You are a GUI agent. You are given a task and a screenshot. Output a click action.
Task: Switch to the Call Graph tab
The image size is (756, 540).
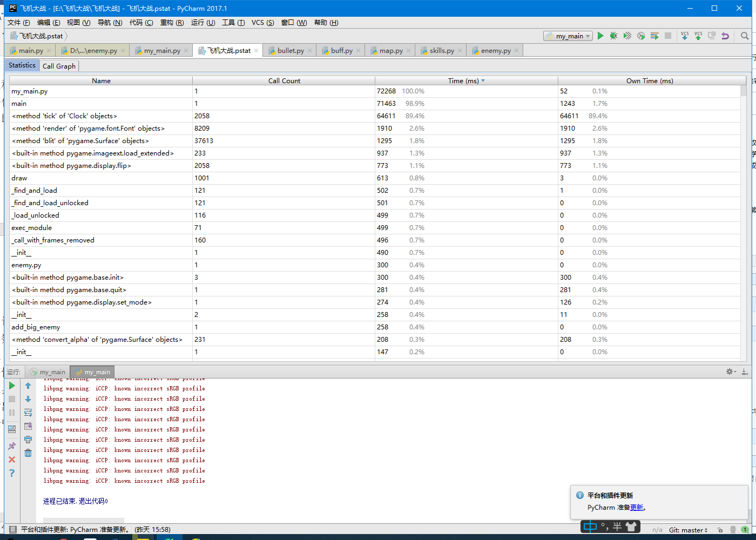tap(59, 66)
